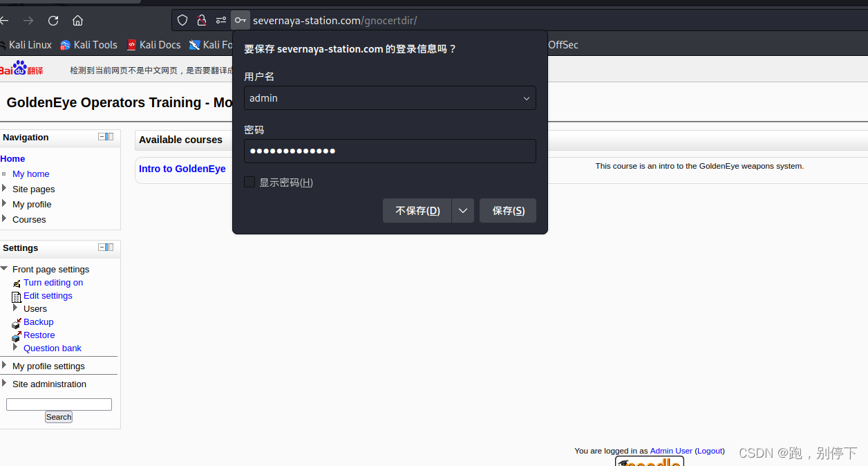Expand the Site administration node

coord(4,383)
